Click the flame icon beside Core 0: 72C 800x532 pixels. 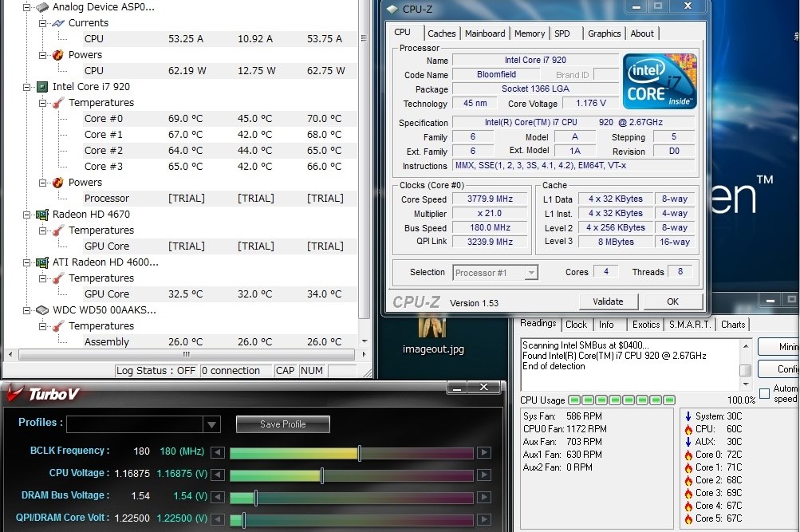[x=688, y=455]
